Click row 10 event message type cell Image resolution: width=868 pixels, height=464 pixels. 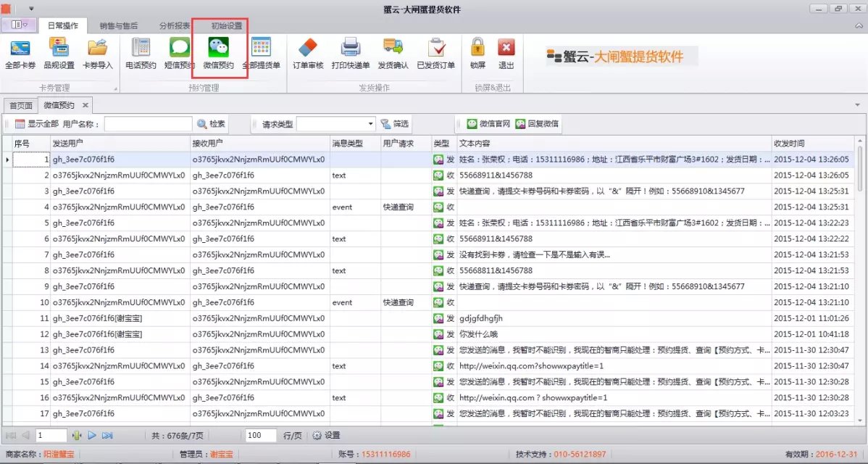point(355,302)
